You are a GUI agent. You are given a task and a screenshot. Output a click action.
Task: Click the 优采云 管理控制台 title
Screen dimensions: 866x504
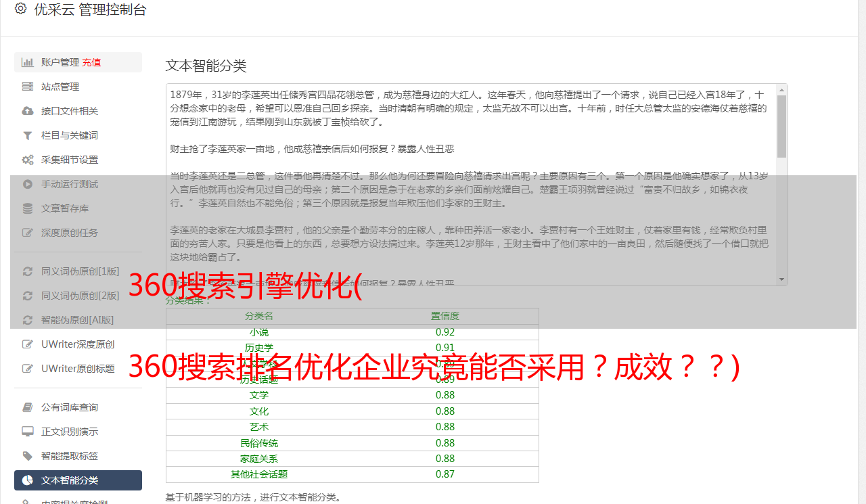pyautogui.click(x=90, y=9)
